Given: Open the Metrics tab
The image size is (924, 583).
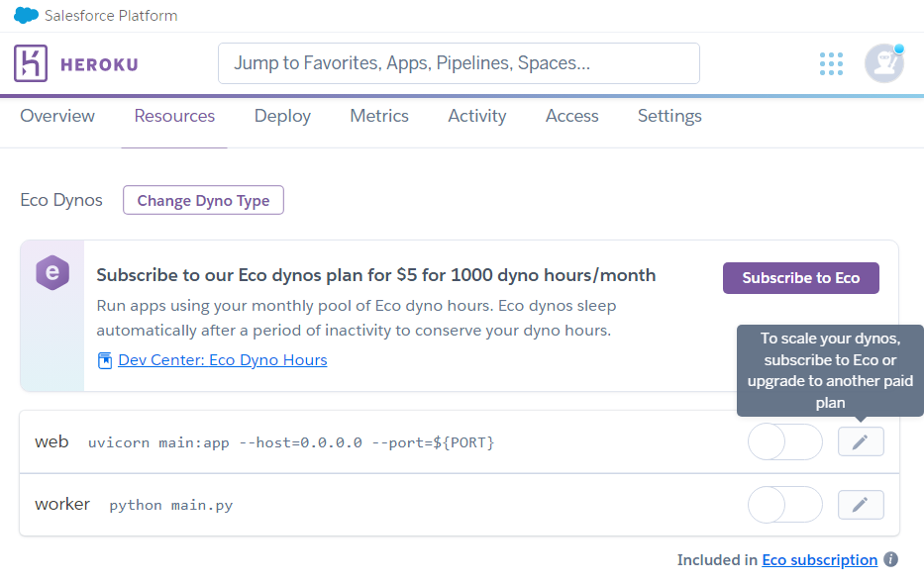Looking at the screenshot, I should click(x=379, y=116).
